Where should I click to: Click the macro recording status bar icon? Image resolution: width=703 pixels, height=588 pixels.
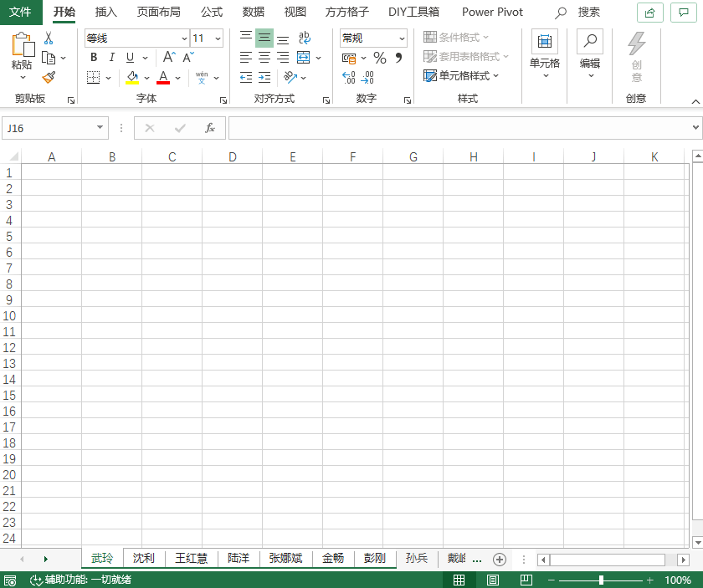coord(10,580)
